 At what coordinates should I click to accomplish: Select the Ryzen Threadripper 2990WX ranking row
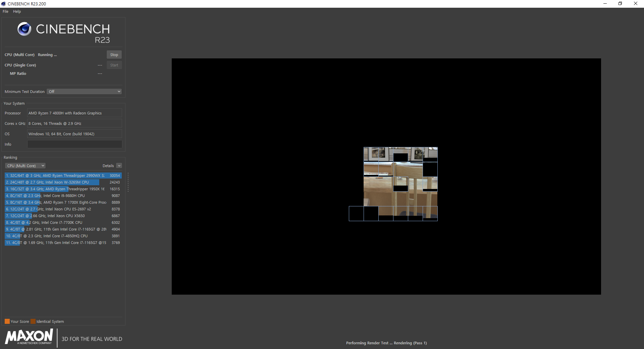pyautogui.click(x=63, y=176)
